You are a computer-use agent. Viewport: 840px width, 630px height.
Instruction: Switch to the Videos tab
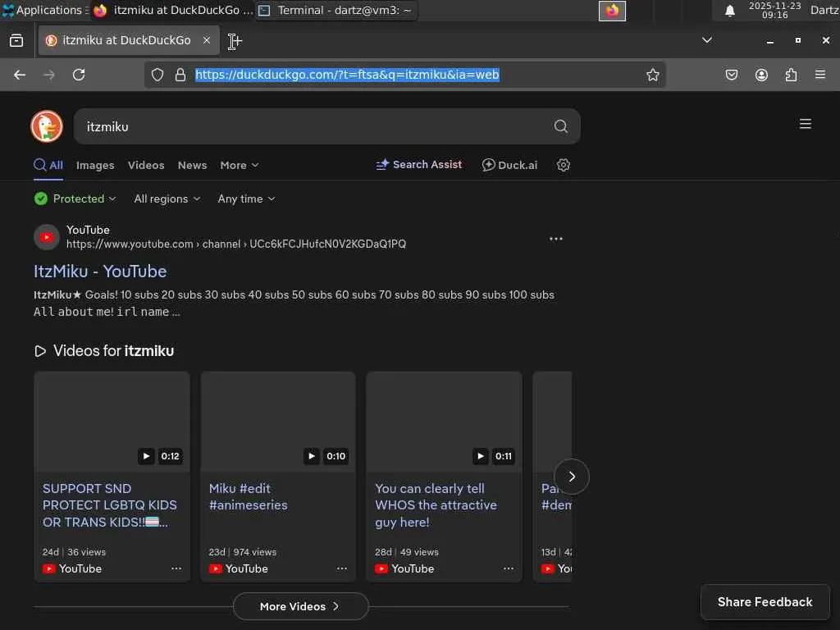click(x=146, y=165)
